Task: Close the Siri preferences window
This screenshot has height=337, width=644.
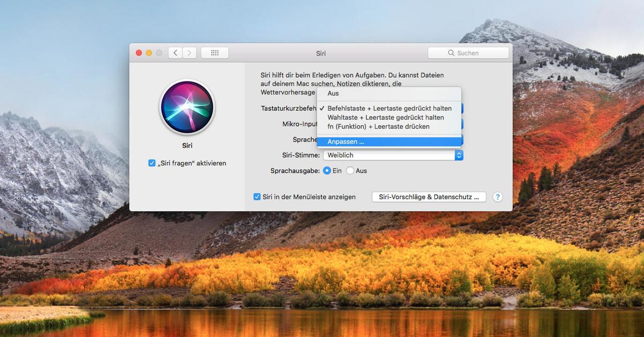Action: pos(139,53)
